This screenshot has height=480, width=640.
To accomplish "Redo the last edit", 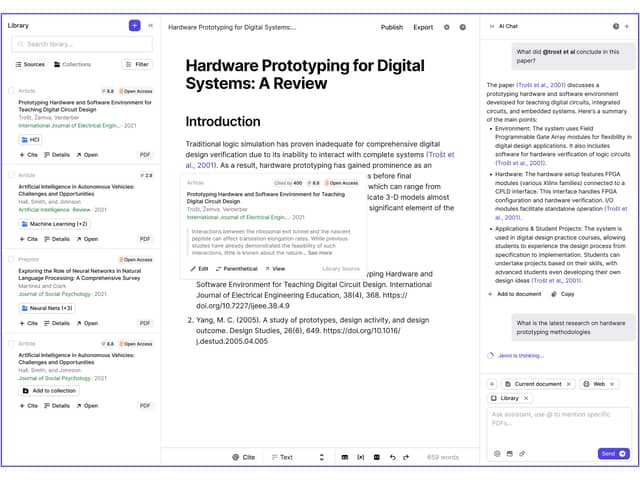I will pos(406,457).
